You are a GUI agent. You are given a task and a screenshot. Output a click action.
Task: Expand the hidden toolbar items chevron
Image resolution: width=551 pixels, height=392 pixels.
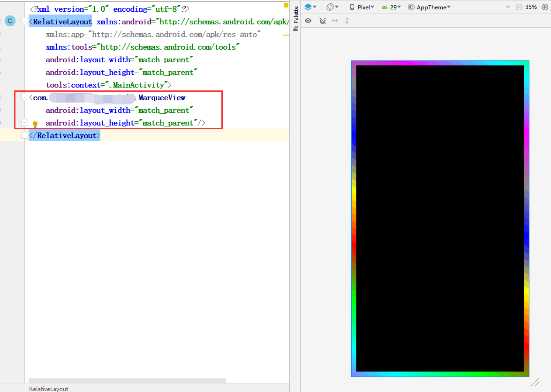pos(508,7)
